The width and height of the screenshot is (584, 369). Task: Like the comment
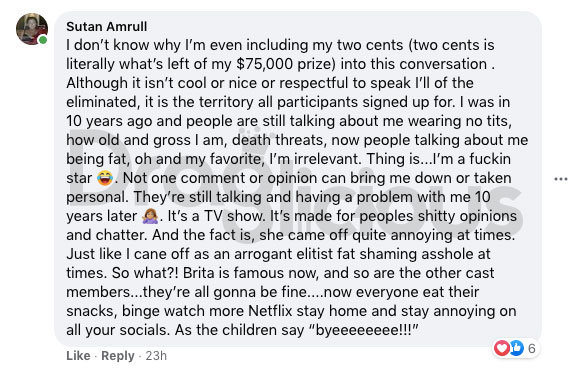coord(78,356)
